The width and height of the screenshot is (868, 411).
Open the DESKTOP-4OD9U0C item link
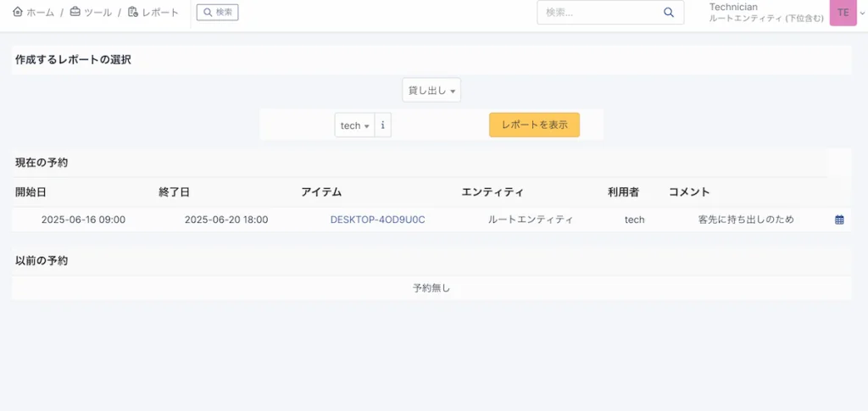click(x=377, y=219)
